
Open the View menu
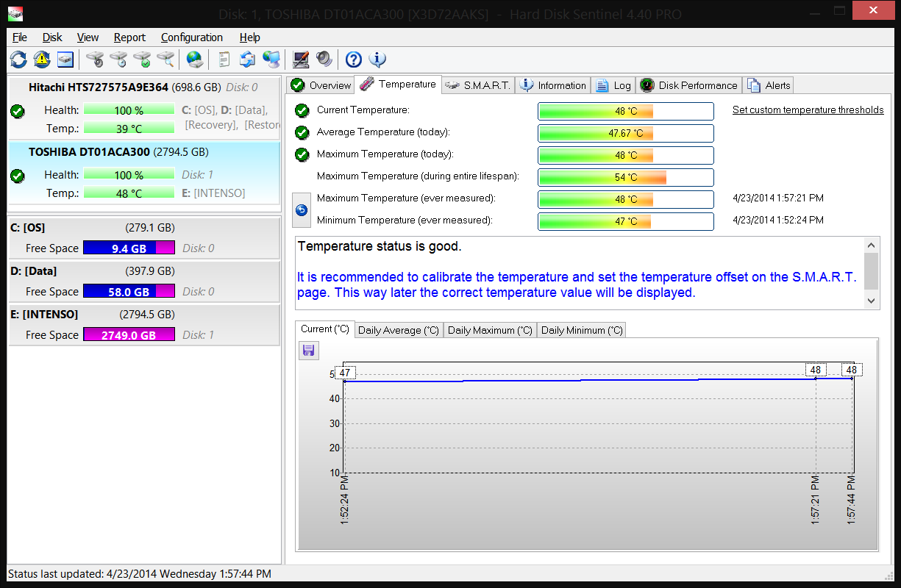point(88,37)
